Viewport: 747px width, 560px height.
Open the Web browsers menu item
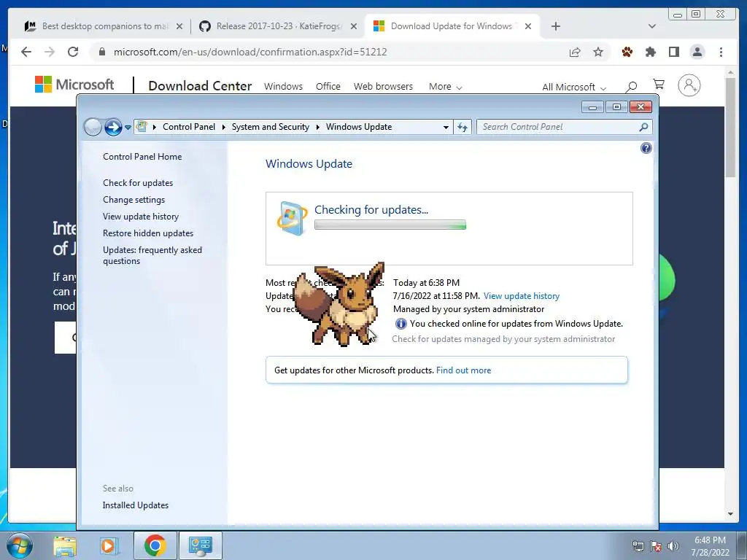click(383, 86)
